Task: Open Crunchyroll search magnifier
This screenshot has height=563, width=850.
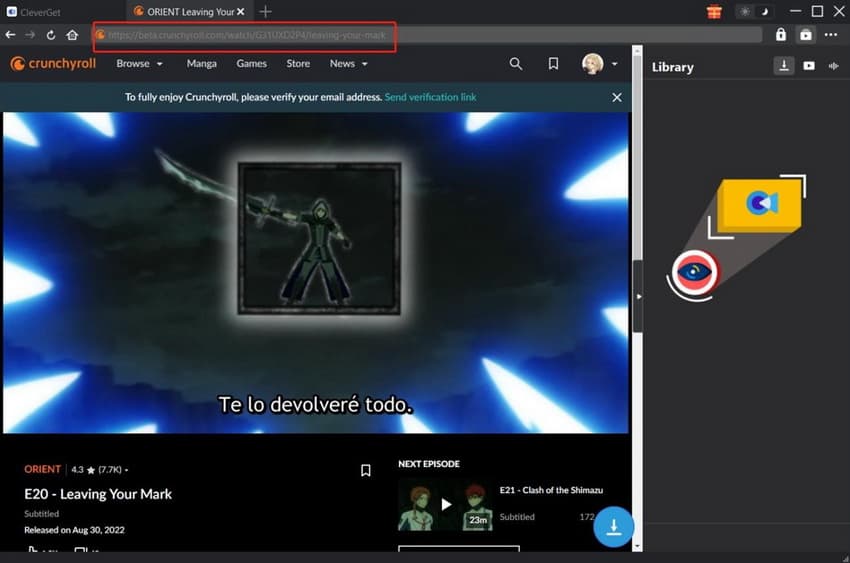Action: (x=516, y=64)
